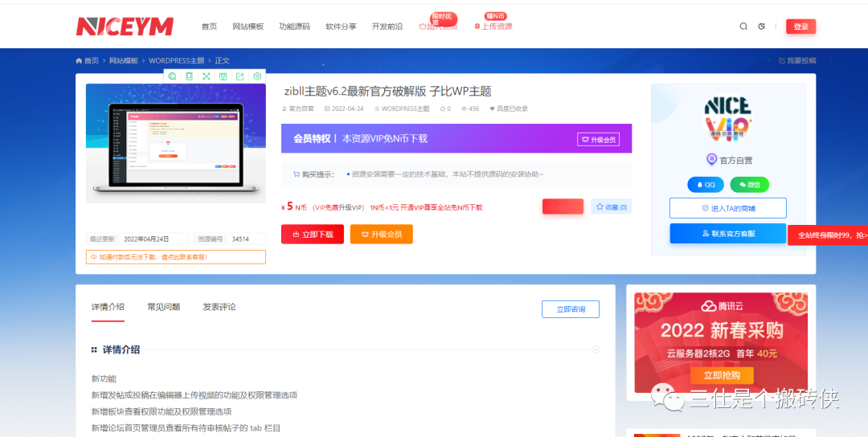Click the NICE VIP shop avatar

[728, 118]
